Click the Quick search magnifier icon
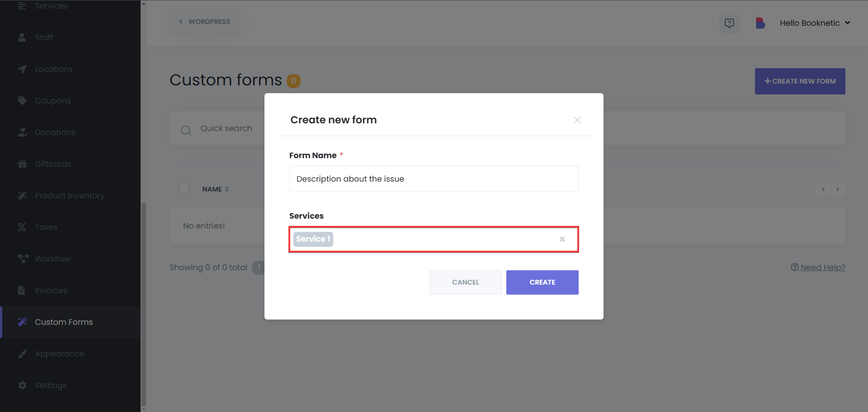Viewport: 868px width, 412px height. tap(186, 131)
